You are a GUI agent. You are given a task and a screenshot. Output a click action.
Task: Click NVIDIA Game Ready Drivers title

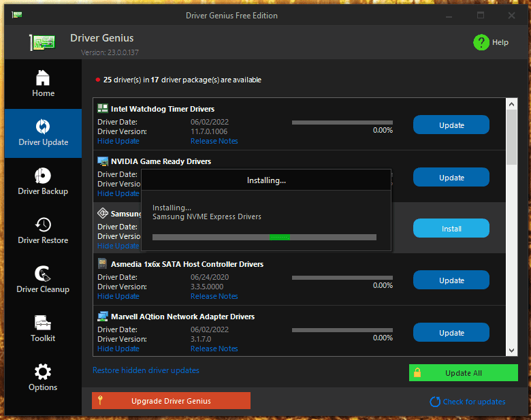tap(161, 161)
